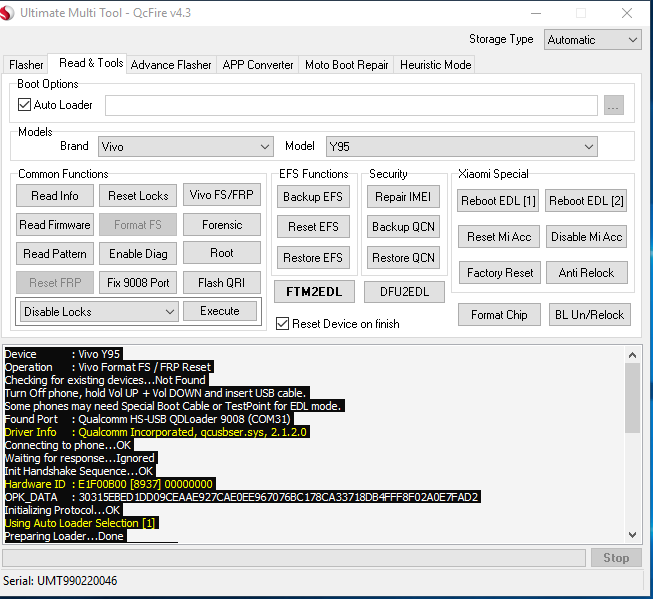This screenshot has height=599, width=653.
Task: Close the QcFire window
Action: pyautogui.click(x=626, y=13)
